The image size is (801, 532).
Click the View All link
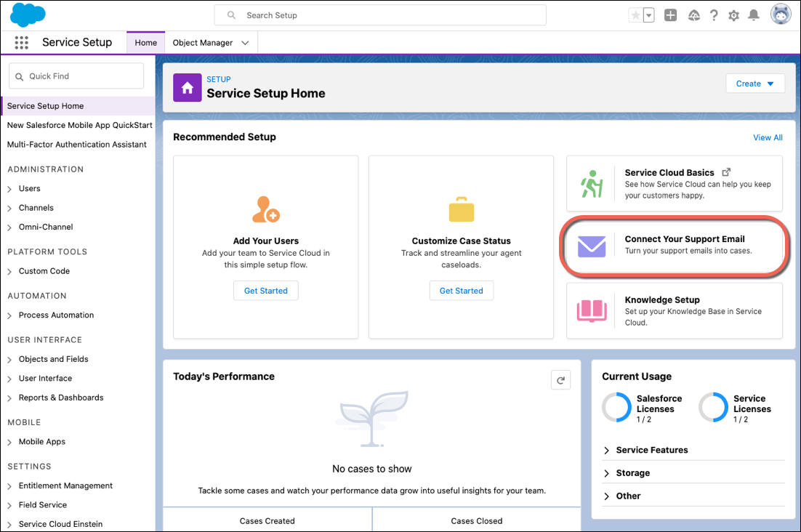(x=768, y=137)
